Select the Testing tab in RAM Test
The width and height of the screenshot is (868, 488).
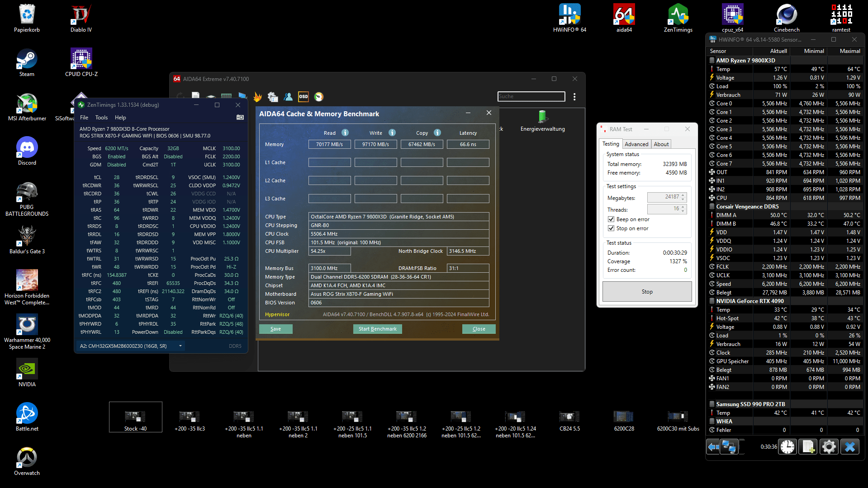coord(611,144)
